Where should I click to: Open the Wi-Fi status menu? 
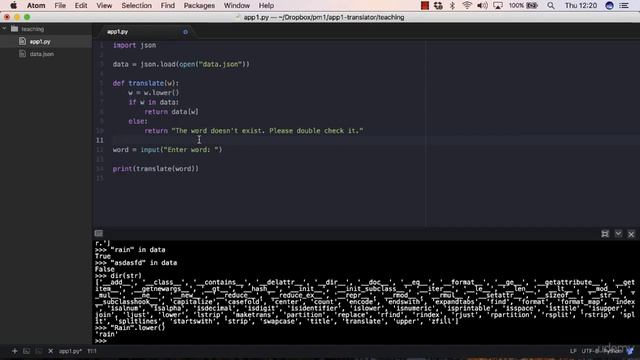[x=467, y=6]
